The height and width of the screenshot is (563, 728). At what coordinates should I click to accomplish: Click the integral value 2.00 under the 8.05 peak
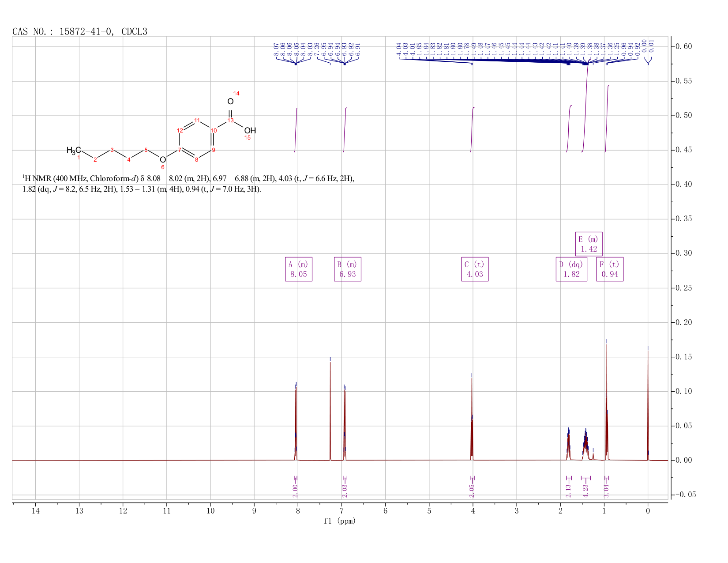[296, 491]
